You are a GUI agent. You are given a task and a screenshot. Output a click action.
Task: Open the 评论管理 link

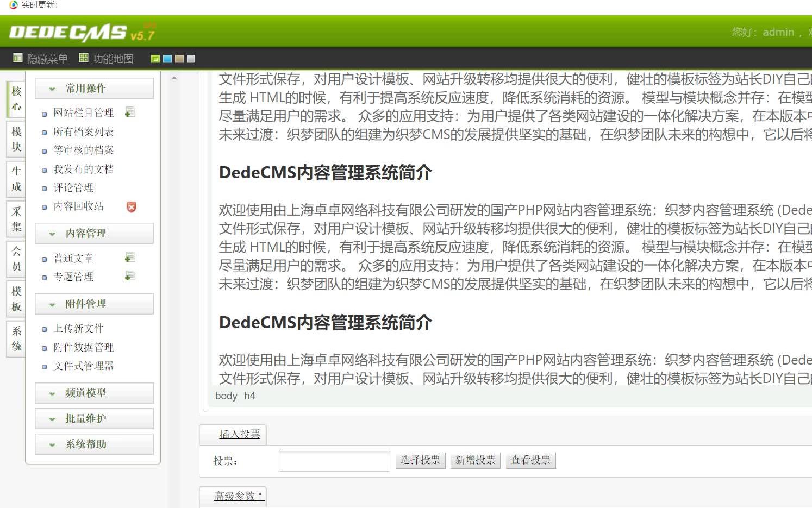tap(73, 187)
